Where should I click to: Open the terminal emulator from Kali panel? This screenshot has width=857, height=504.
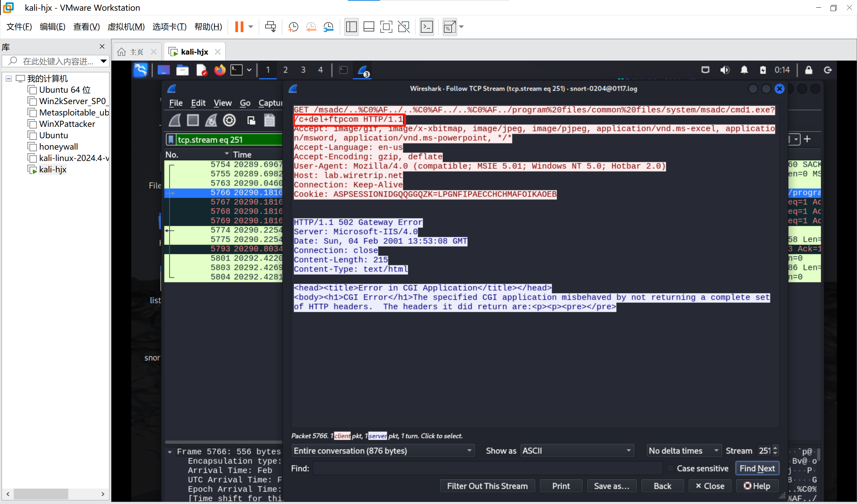[x=236, y=70]
